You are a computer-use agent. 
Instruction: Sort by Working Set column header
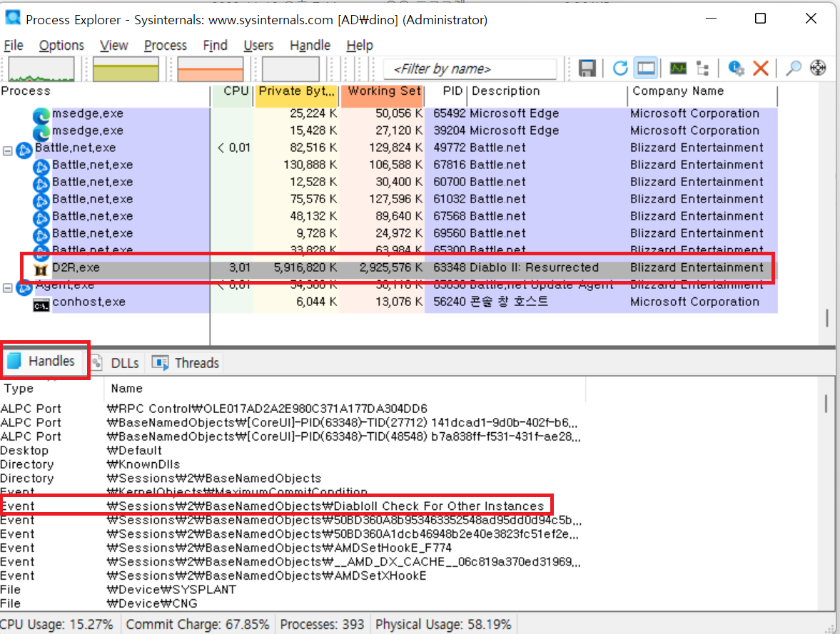coord(382,91)
